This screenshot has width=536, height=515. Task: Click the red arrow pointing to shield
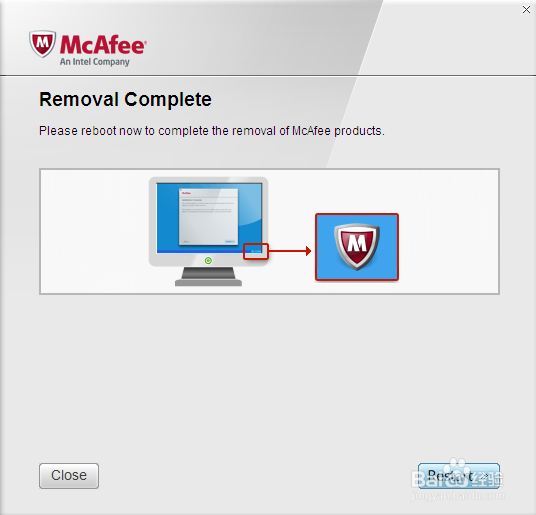click(x=290, y=251)
